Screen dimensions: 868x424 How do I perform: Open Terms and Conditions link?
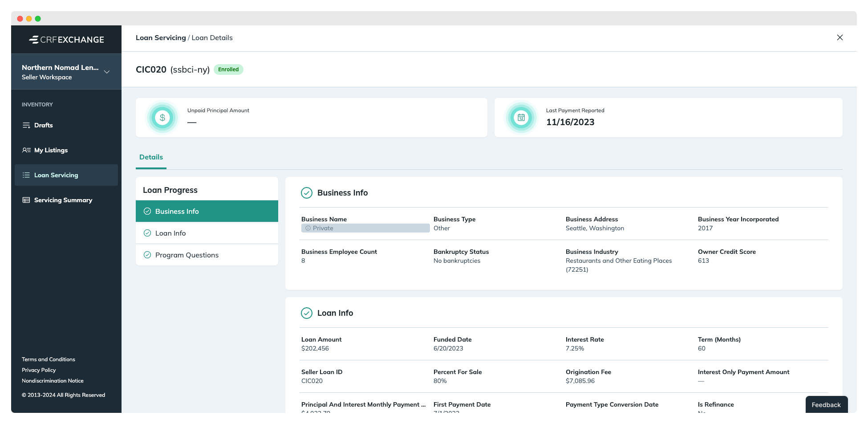(x=49, y=359)
